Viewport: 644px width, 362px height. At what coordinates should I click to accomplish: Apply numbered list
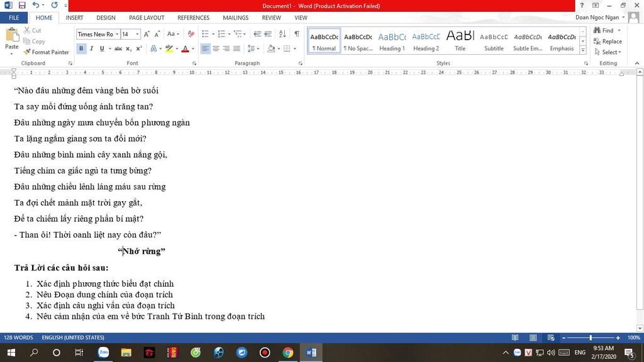(221, 34)
